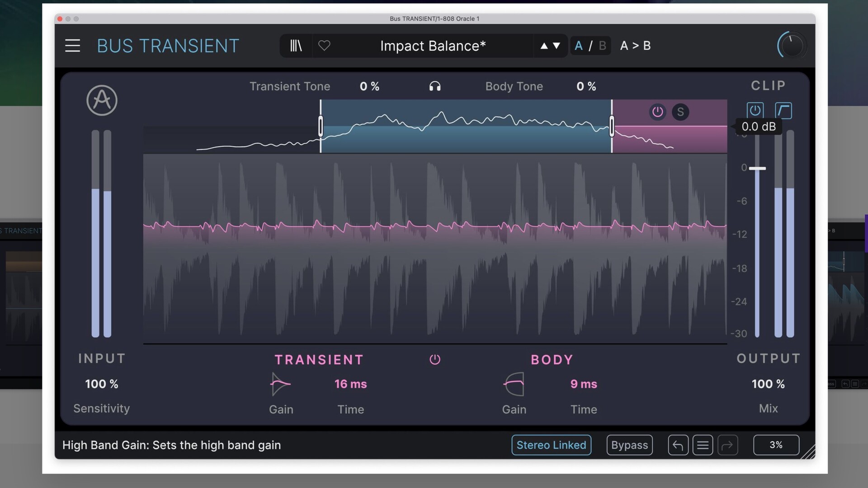Image resolution: width=868 pixels, height=488 pixels.
Task: Toggle the high band power button
Action: (657, 112)
